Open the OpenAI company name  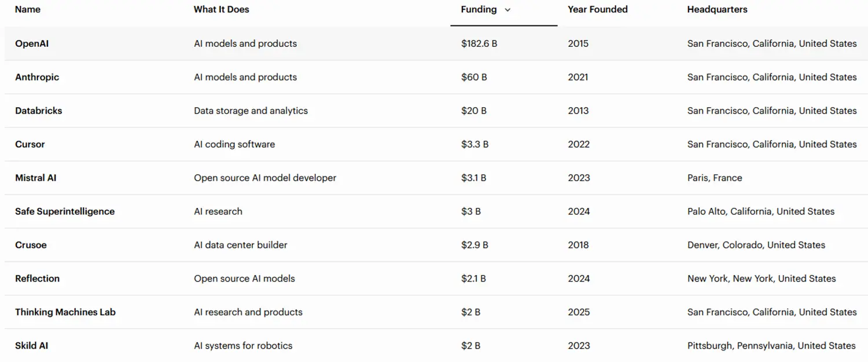coord(32,43)
